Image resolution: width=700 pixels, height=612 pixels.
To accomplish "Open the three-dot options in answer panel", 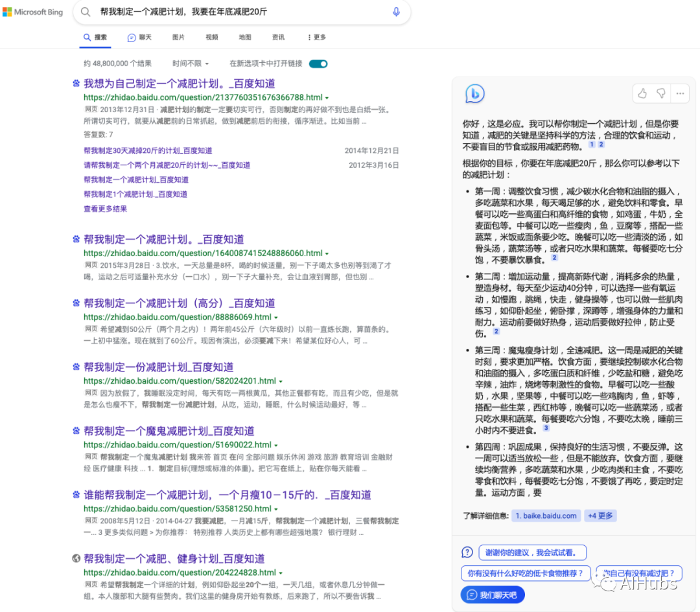I will click(x=680, y=93).
